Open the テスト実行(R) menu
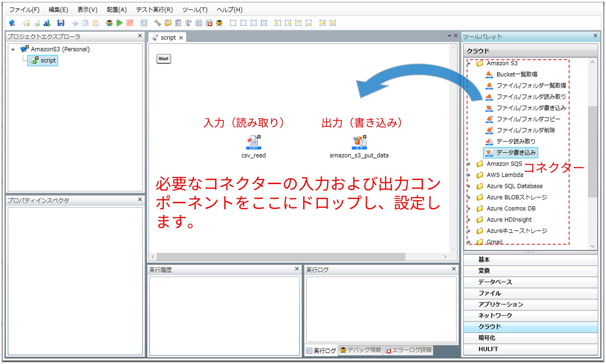Viewport: 606px width, 364px height. (154, 10)
